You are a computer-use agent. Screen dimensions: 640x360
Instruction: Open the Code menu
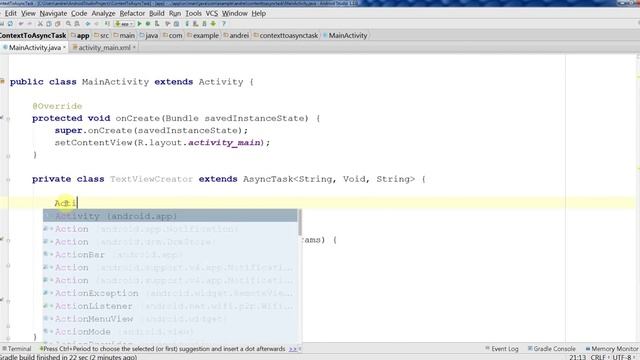79,13
